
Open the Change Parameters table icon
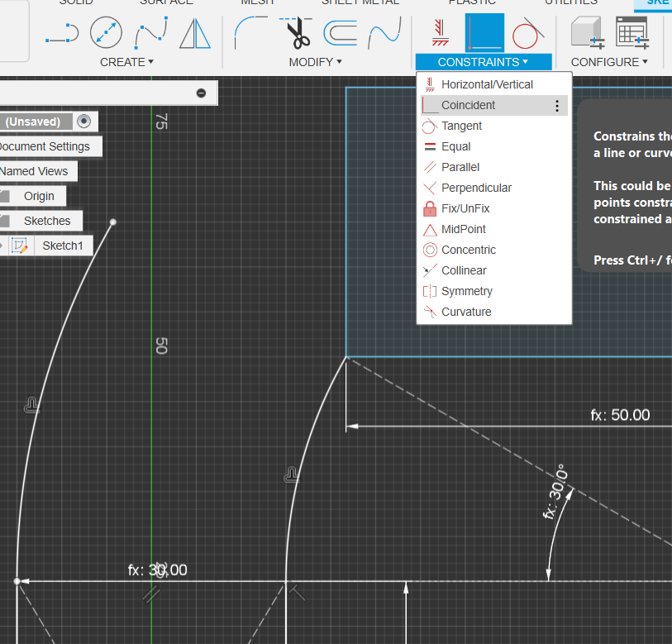pos(632,32)
